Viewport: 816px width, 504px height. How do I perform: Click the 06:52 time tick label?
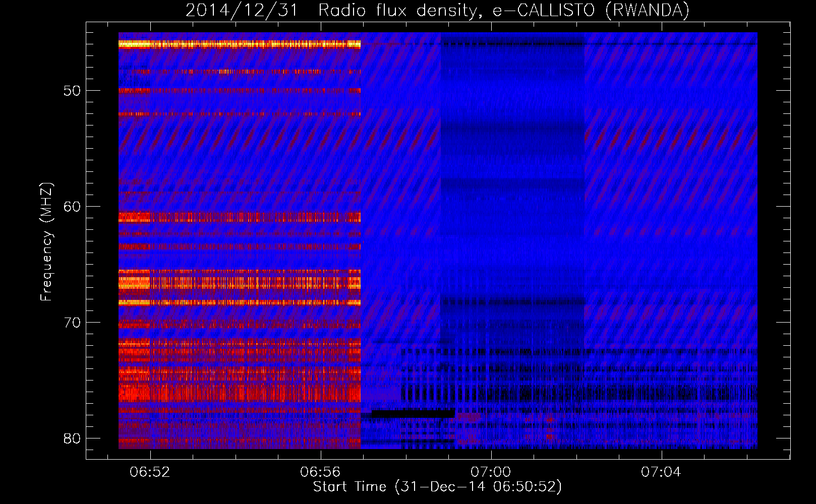pyautogui.click(x=150, y=472)
